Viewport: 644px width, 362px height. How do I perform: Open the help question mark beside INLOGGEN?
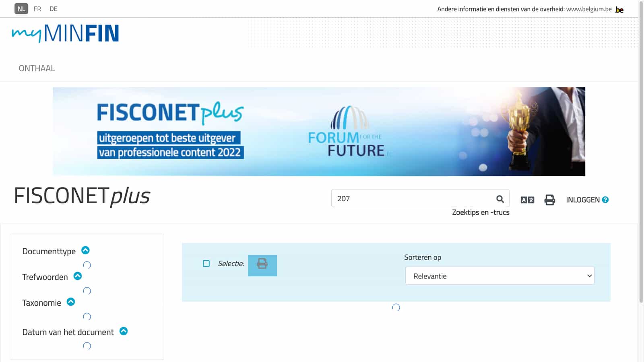tap(605, 200)
